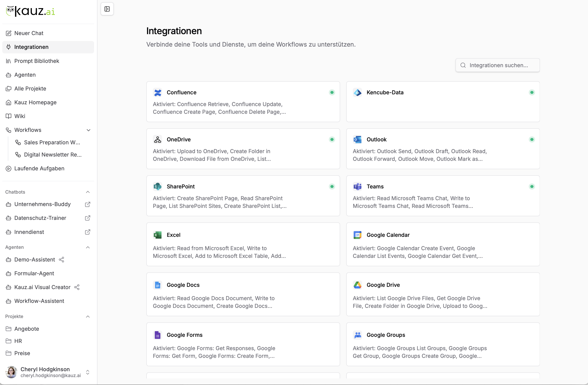
Task: Open the Formular-Agent
Action: [48, 273]
